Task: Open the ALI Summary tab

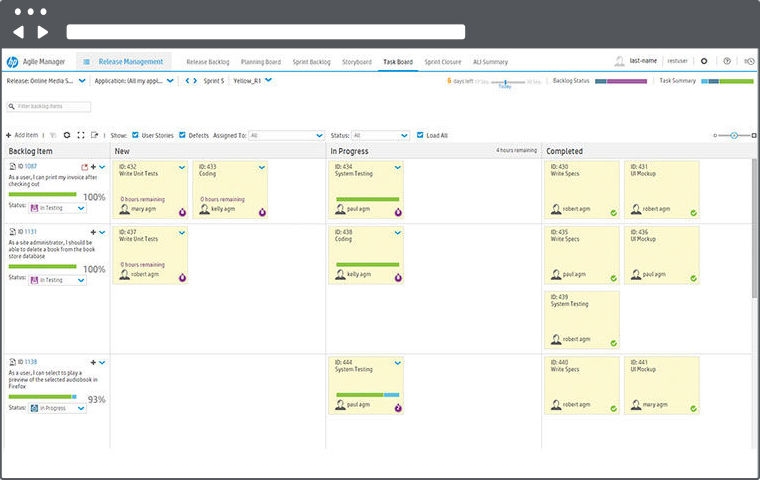Action: tap(491, 62)
